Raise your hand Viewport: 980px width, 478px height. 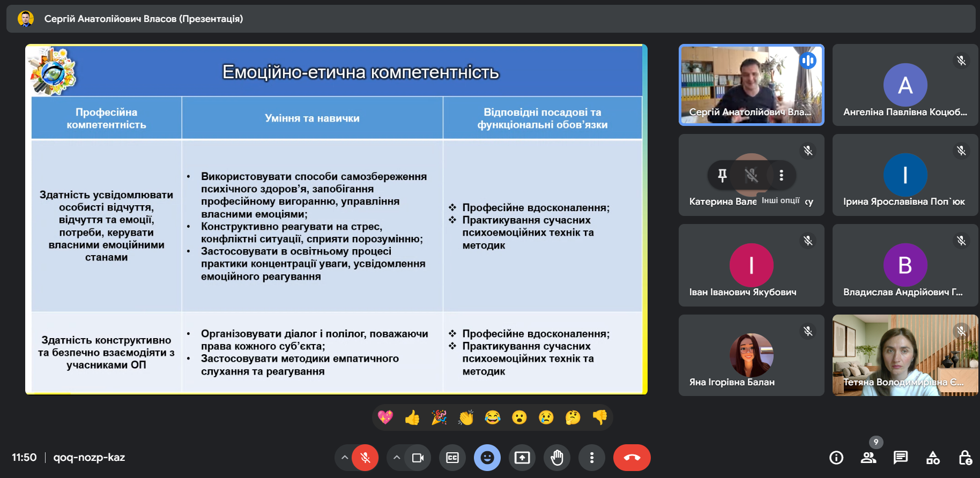557,458
